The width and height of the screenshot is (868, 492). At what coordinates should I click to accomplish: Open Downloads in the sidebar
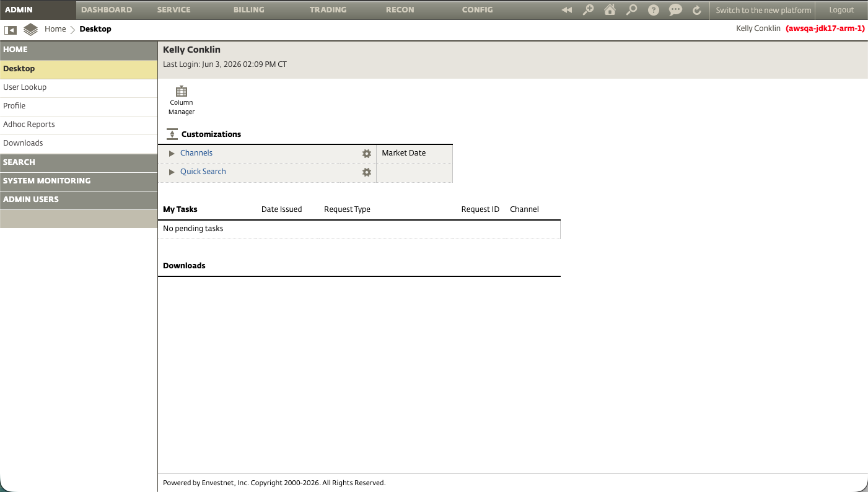(79, 143)
